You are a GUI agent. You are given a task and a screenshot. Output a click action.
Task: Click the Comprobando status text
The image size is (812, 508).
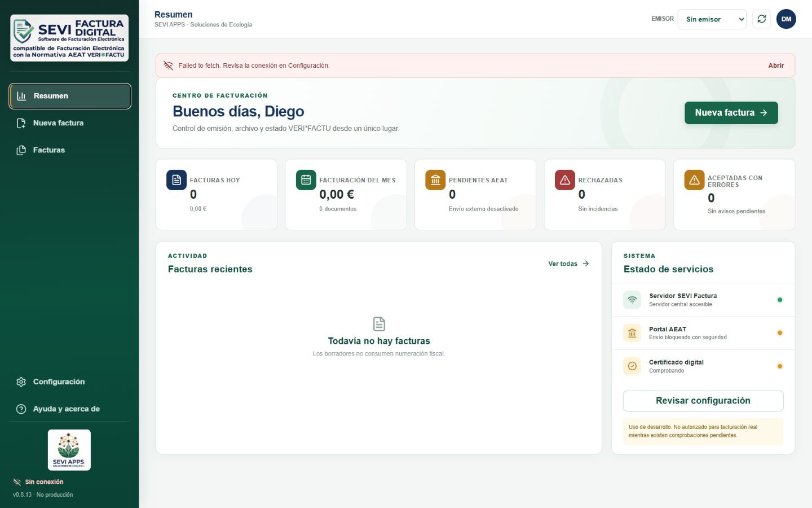tap(666, 371)
